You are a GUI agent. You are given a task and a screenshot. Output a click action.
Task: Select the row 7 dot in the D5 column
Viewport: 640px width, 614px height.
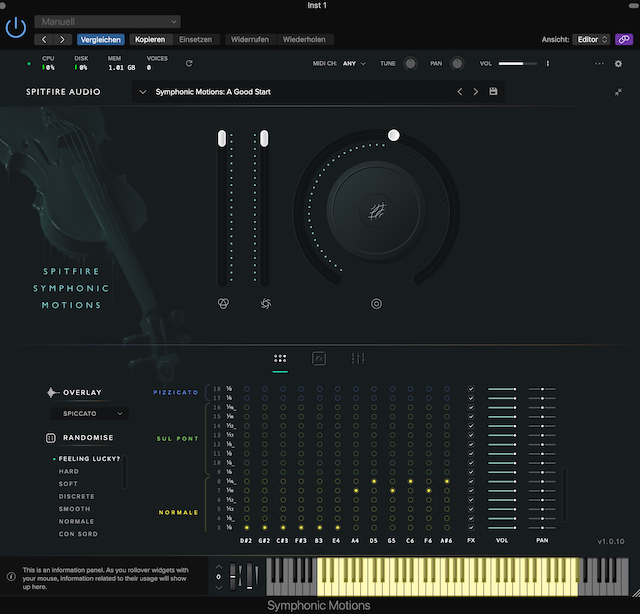(x=374, y=490)
